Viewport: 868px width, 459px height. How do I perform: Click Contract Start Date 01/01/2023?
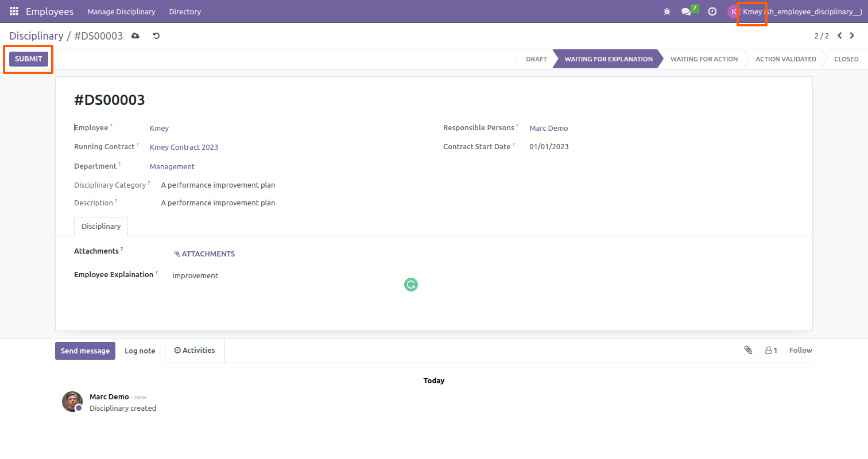(x=549, y=147)
